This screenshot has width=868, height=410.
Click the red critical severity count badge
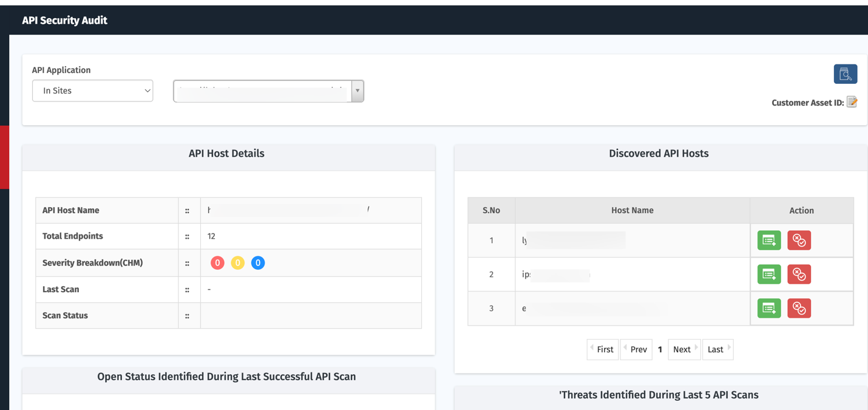(217, 263)
